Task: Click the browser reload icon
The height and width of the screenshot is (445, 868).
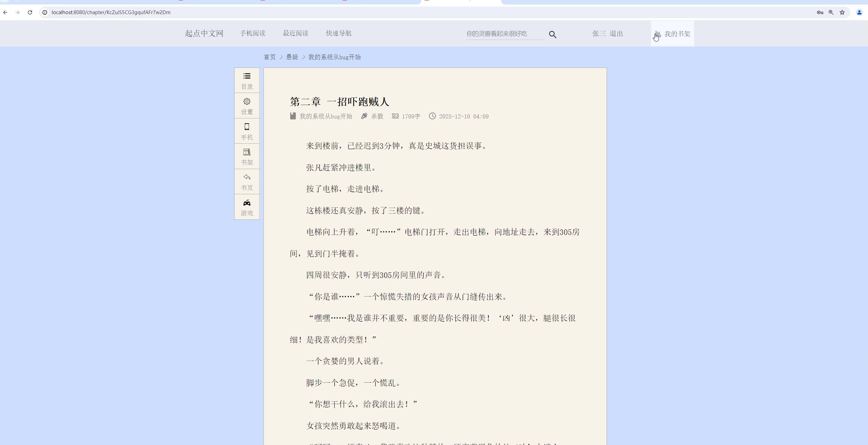Action: tap(30, 12)
